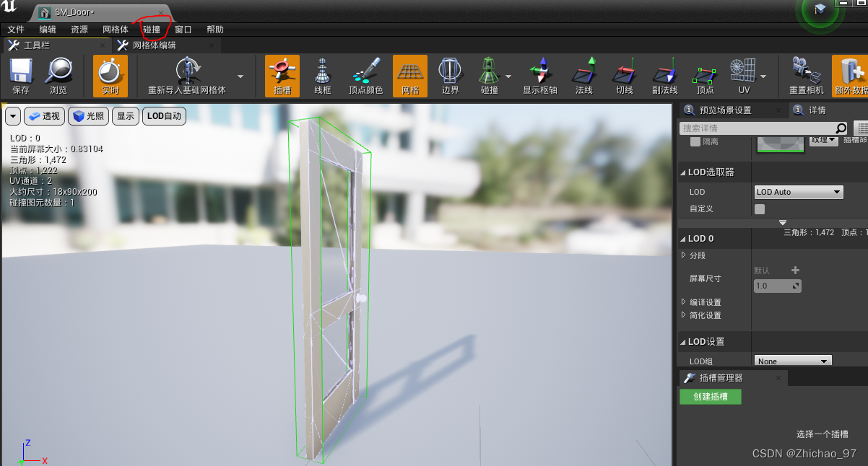This screenshot has width=868, height=466.
Task: Click the details view options grid icon
Action: 861,128
